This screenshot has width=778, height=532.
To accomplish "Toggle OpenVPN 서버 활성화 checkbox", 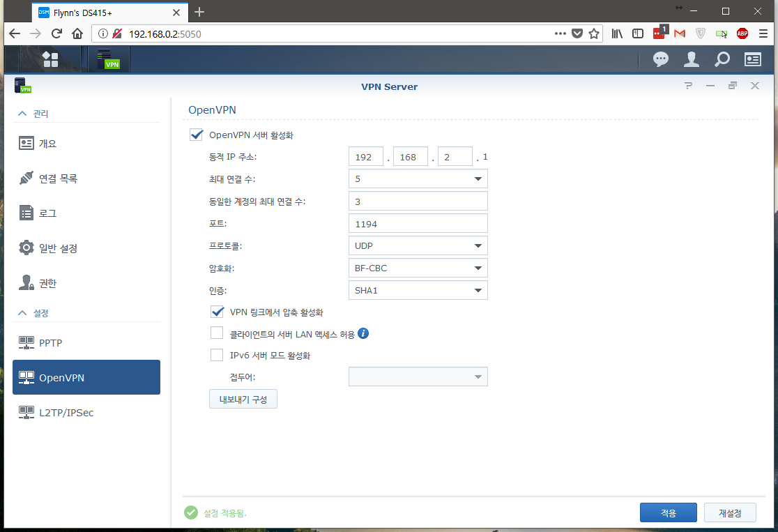I will pos(197,135).
